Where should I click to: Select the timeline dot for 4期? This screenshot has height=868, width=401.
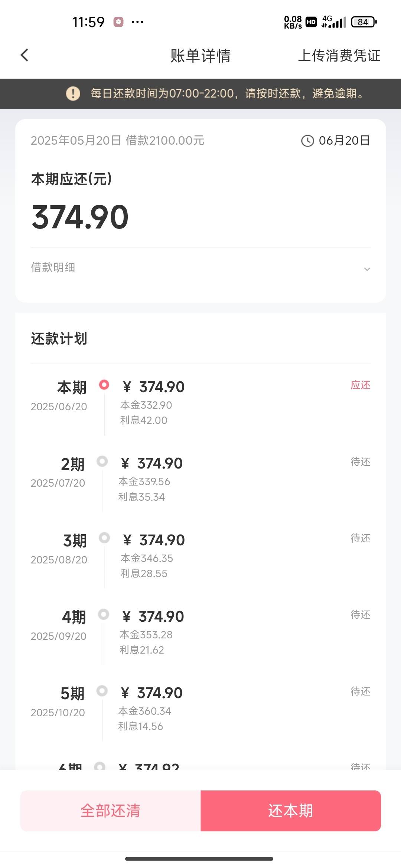pos(104,614)
